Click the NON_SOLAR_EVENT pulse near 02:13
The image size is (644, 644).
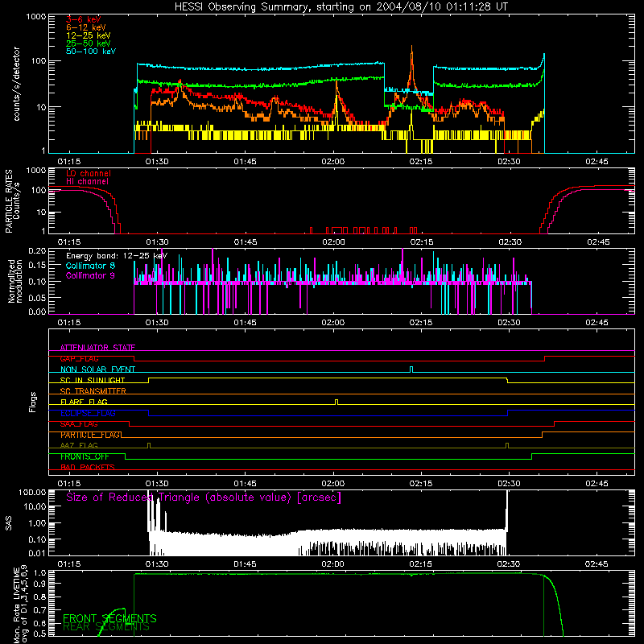coord(411,369)
